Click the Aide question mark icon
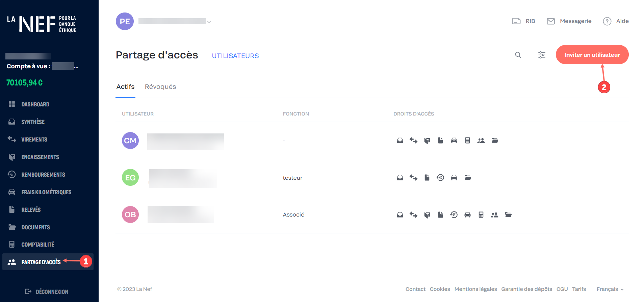Image resolution: width=644 pixels, height=302 pixels. (x=607, y=21)
